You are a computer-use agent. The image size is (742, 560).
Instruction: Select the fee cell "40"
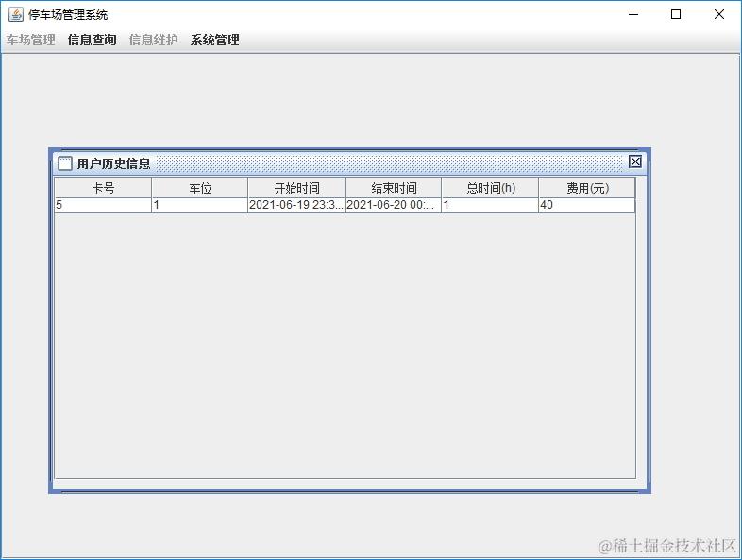click(x=587, y=205)
